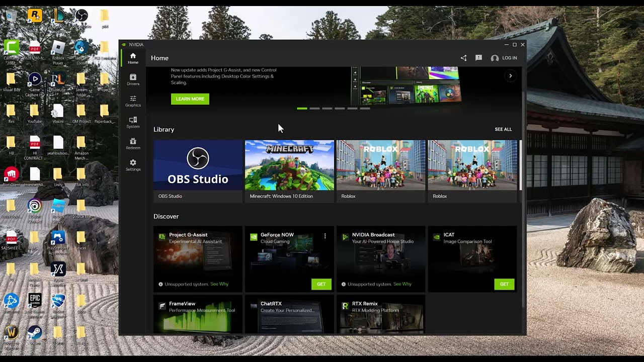Screen dimensions: 644x362
Task: Select the vba.ini file on desktop
Action: (x=58, y=114)
